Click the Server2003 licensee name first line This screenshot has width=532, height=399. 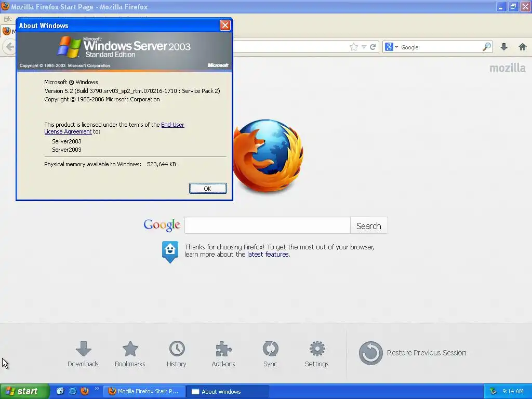tap(66, 141)
